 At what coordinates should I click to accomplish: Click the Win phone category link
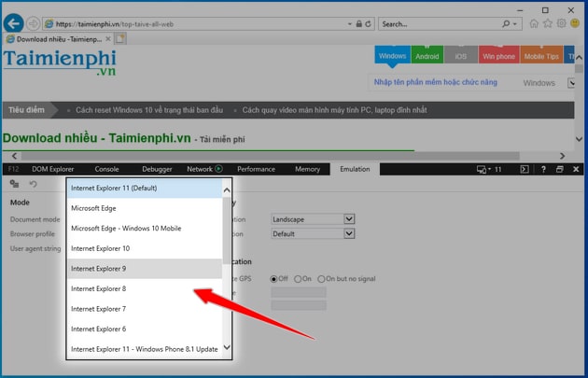tap(498, 55)
